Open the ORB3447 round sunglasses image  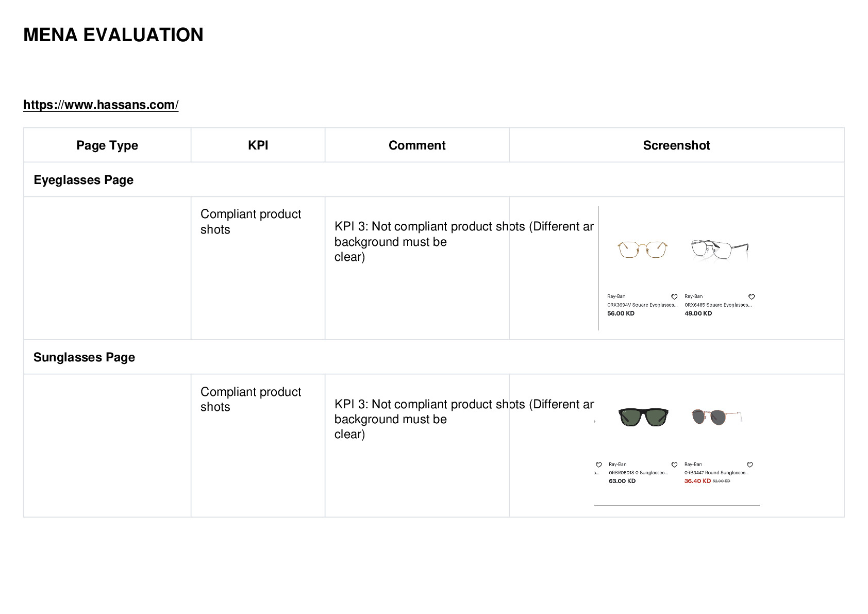716,416
